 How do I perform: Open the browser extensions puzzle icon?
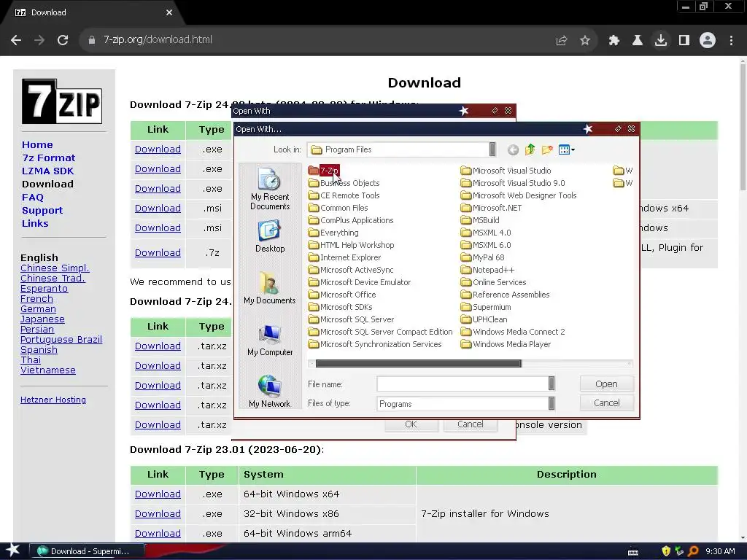614,41
